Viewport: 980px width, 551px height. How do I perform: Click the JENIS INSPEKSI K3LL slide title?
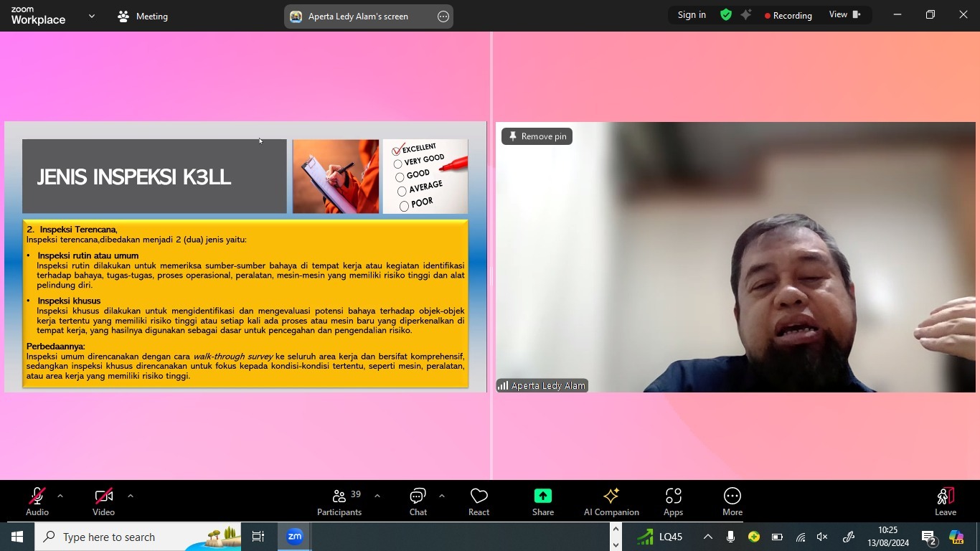coord(134,177)
